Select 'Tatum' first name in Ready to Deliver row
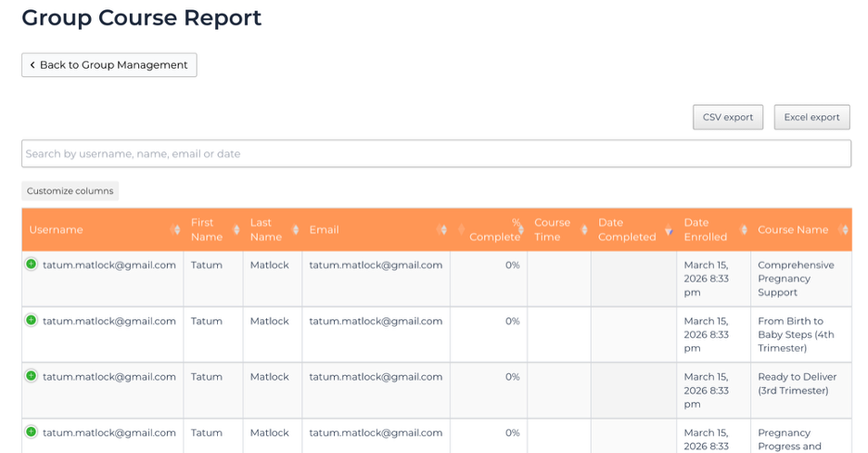Image resolution: width=868 pixels, height=453 pixels. (207, 377)
